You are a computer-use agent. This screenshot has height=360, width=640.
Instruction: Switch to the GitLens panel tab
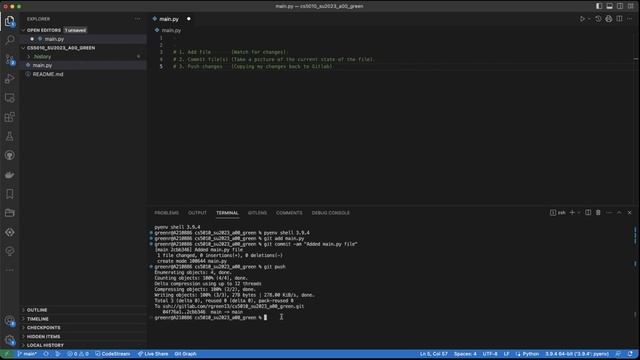coord(257,213)
